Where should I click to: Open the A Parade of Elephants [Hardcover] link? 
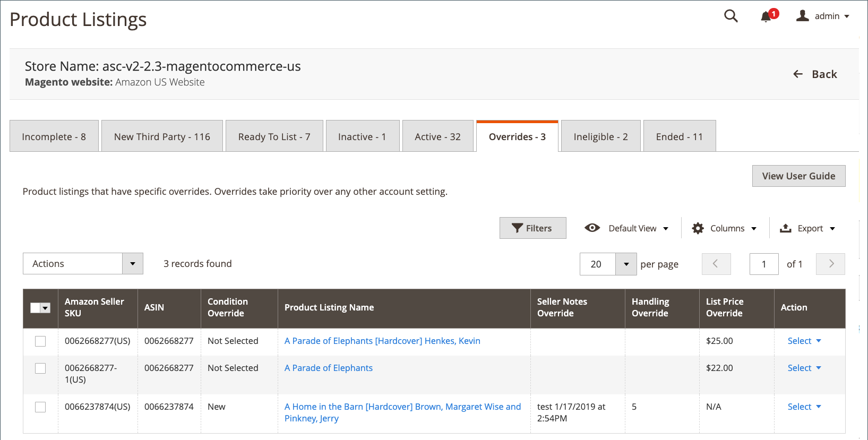point(382,341)
